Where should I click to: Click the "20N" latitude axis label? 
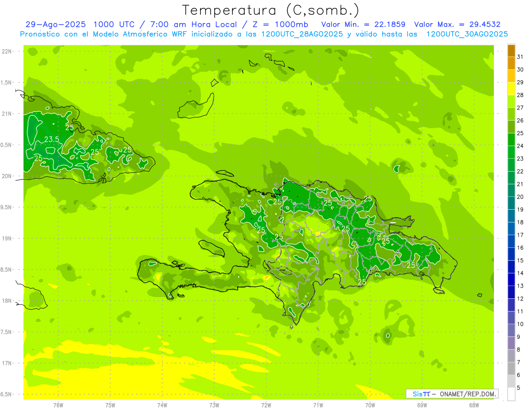pos(7,176)
